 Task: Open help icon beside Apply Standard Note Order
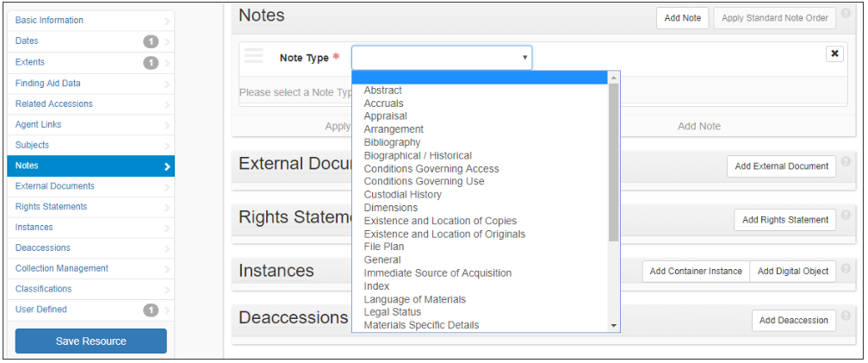[846, 13]
